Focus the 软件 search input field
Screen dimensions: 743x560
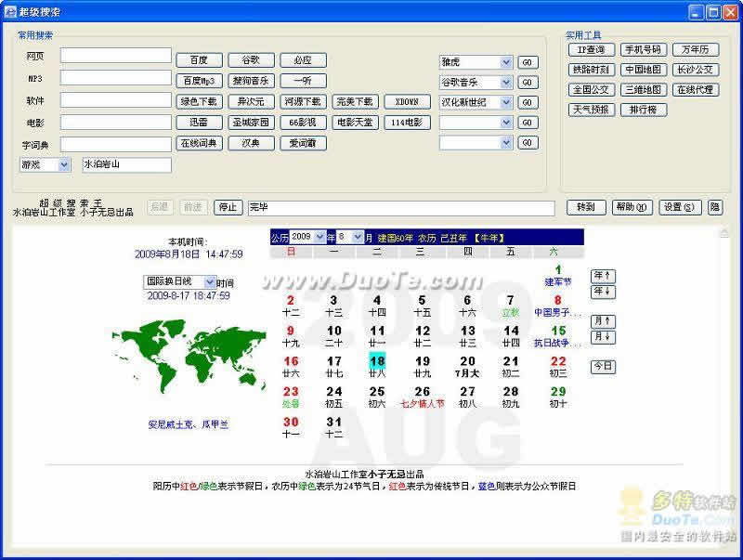click(x=115, y=100)
